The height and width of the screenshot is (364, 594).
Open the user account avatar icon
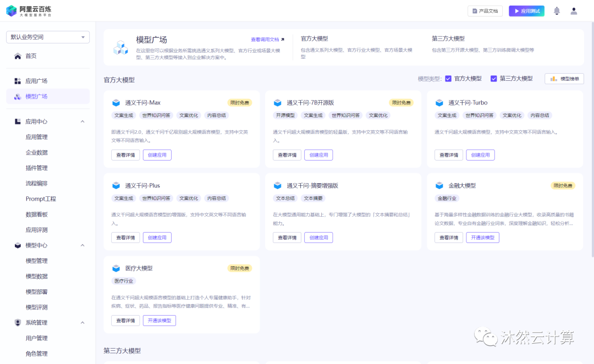[574, 11]
